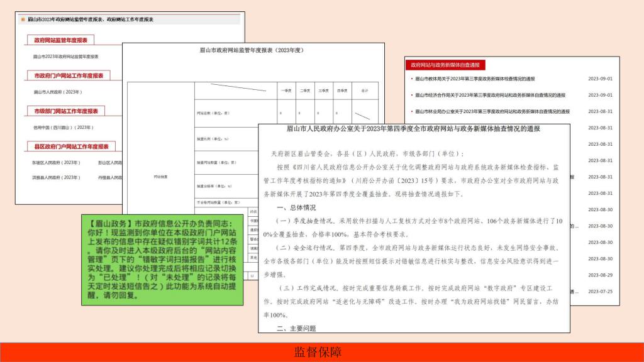Click the green 【眉山政务】 SMS message box
Image resolution: width=644 pixels, height=362 pixels.
[162, 260]
